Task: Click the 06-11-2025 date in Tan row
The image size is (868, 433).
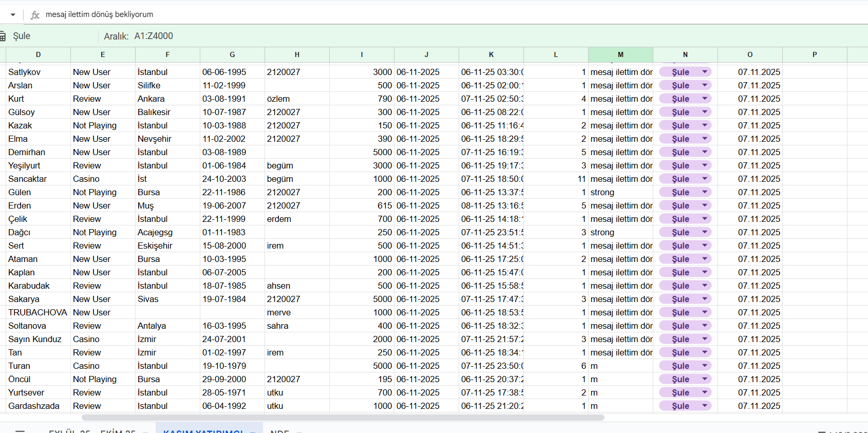Action: (x=426, y=352)
